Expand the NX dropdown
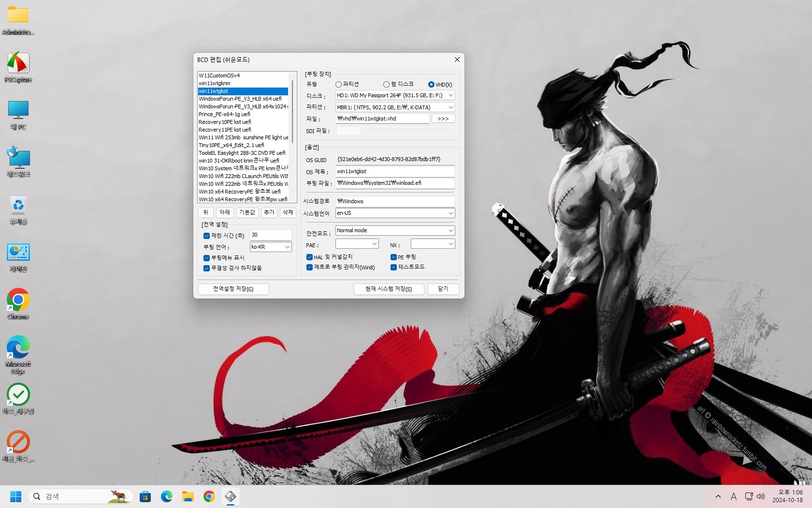This screenshot has width=812, height=508. (450, 244)
